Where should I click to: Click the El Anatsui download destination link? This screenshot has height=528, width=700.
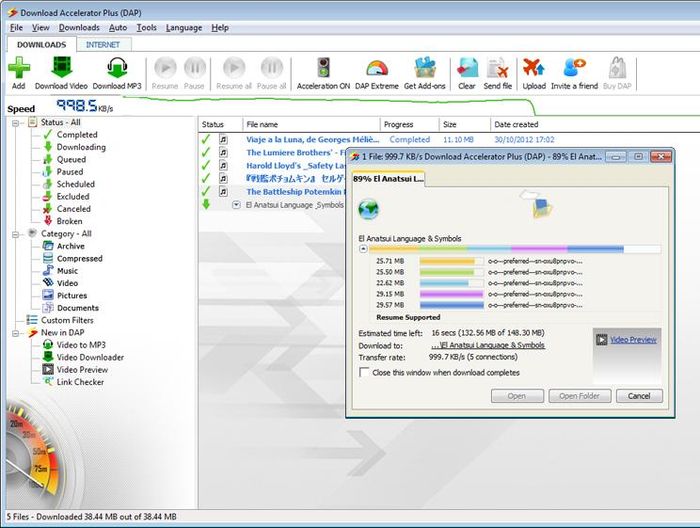tap(488, 345)
